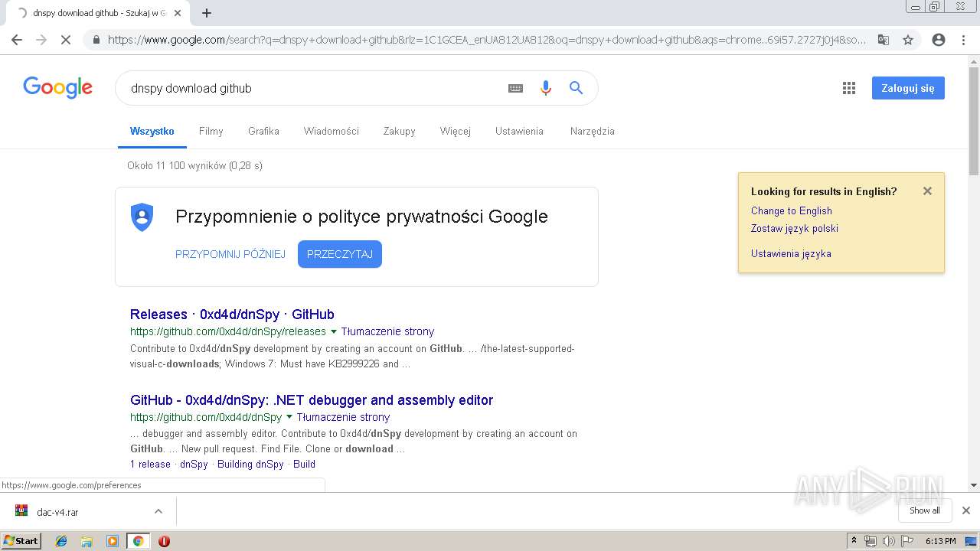Open the volume control in system tray

pos(888,541)
